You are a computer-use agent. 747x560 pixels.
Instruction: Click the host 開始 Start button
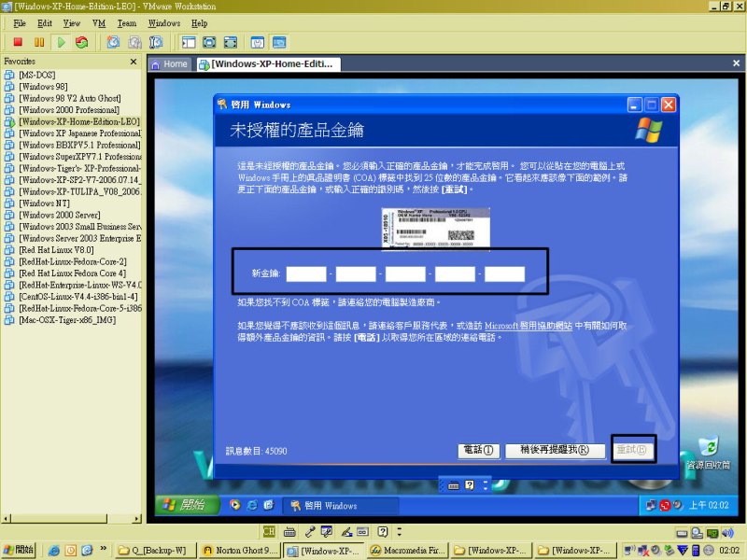click(18, 550)
